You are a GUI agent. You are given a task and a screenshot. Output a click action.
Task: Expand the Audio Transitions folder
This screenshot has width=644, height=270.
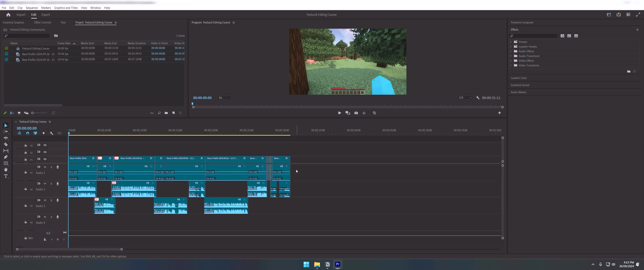(x=511, y=56)
